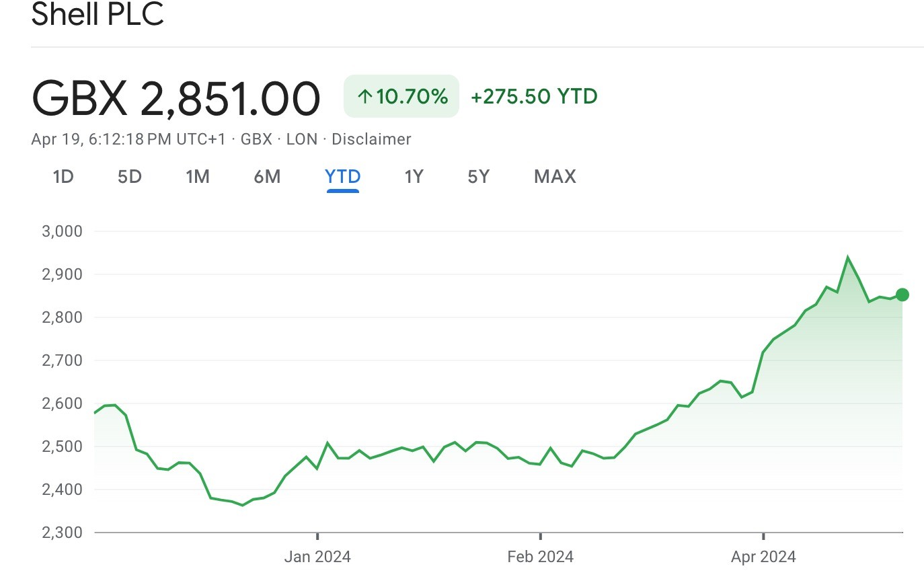924x585 pixels.
Task: Click the 3,000 y-axis label
Action: [x=62, y=231]
